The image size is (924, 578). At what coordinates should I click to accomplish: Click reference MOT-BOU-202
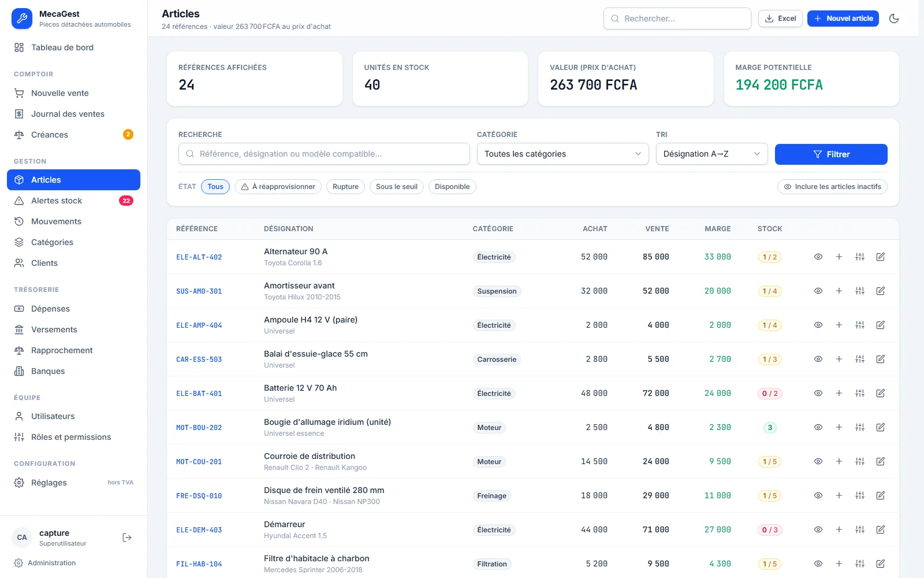click(x=199, y=428)
